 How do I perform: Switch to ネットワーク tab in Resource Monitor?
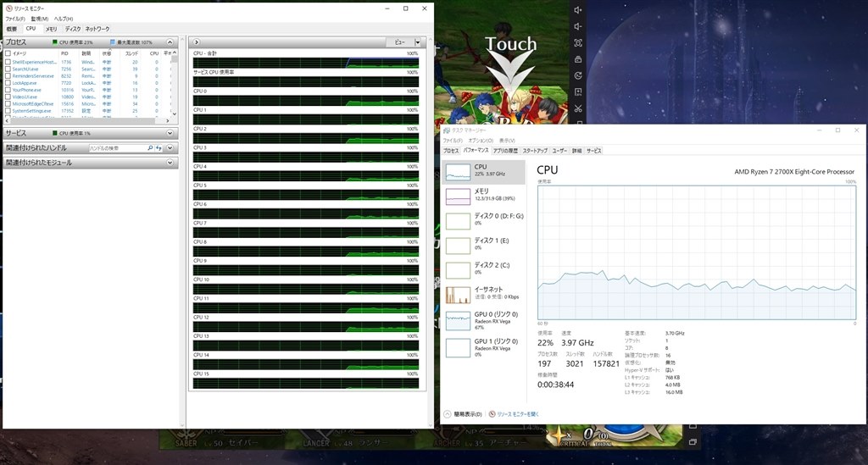(97, 29)
